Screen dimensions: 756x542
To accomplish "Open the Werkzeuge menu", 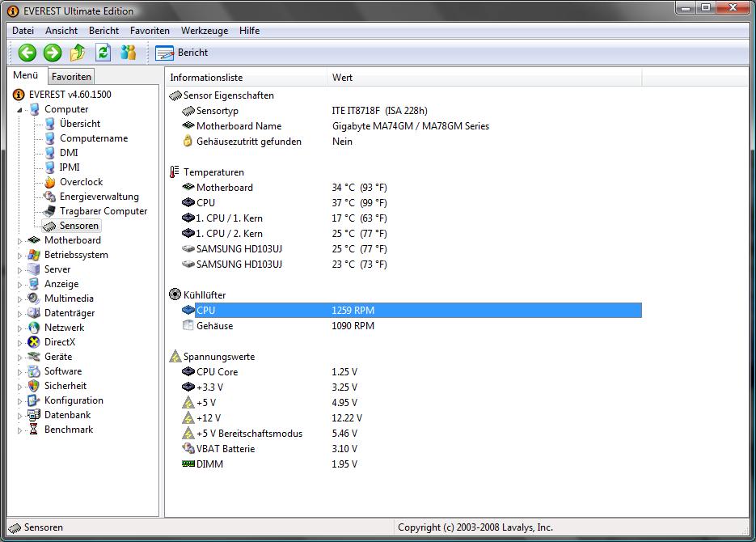I will click(x=205, y=31).
